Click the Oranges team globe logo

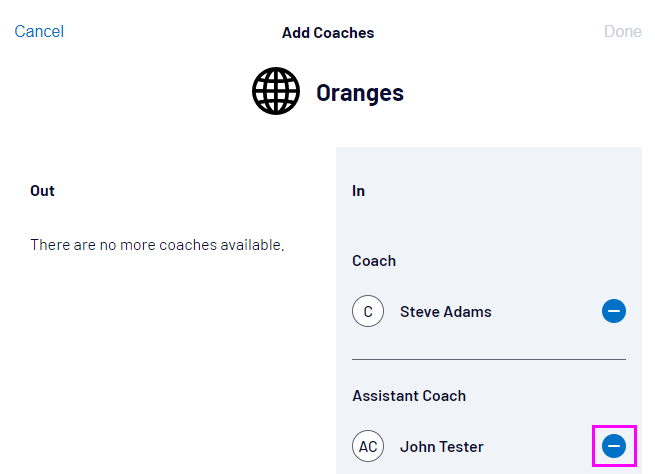pyautogui.click(x=276, y=93)
